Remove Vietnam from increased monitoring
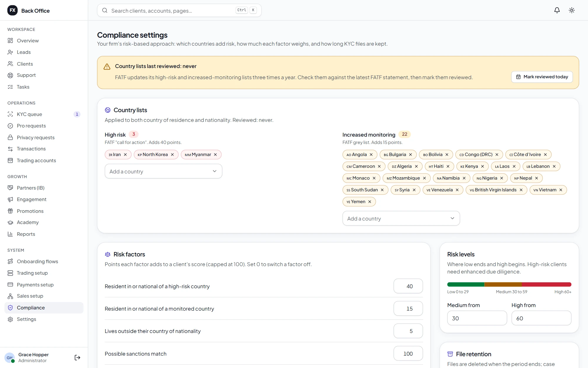 pos(561,190)
